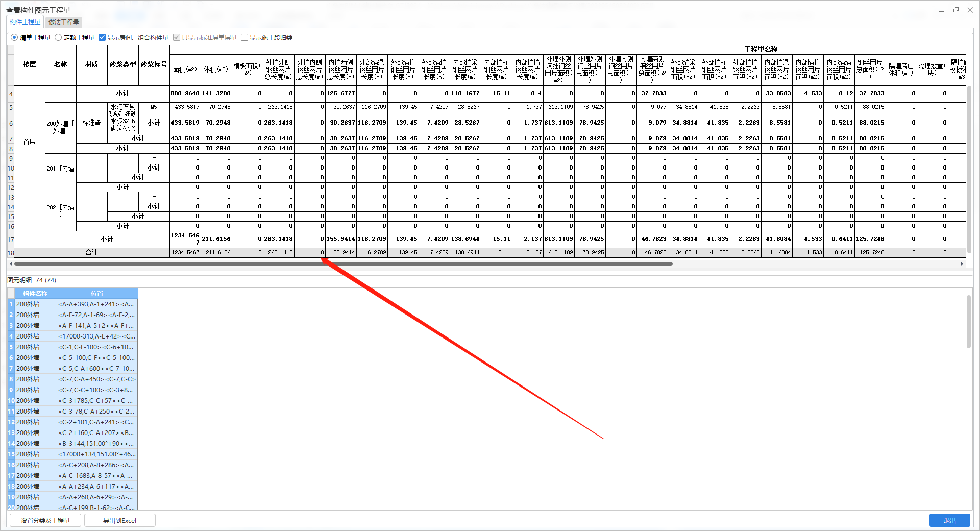Click total volume cell 211.6156 in 合计 row
This screenshot has width=980, height=531.
pyautogui.click(x=216, y=252)
